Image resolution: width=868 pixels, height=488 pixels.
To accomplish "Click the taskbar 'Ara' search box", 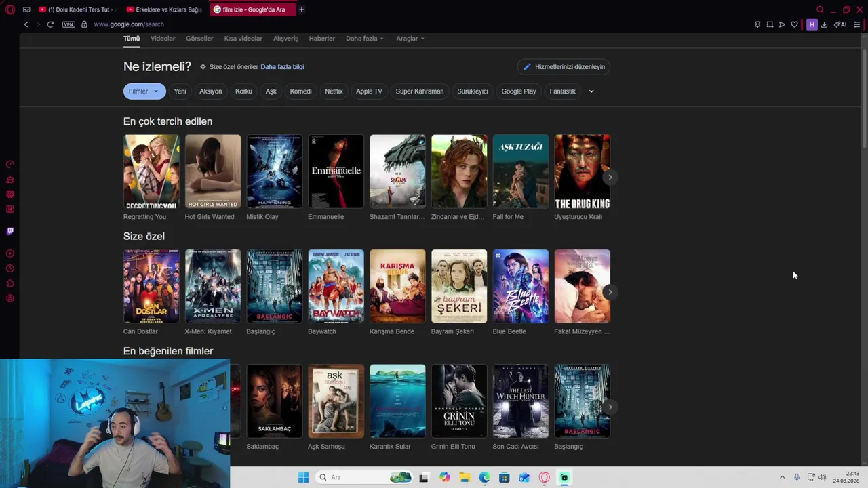I will coord(364,477).
